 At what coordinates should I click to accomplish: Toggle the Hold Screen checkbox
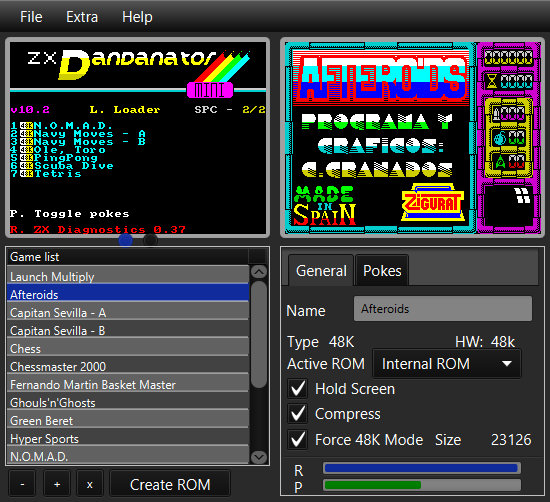tap(297, 389)
